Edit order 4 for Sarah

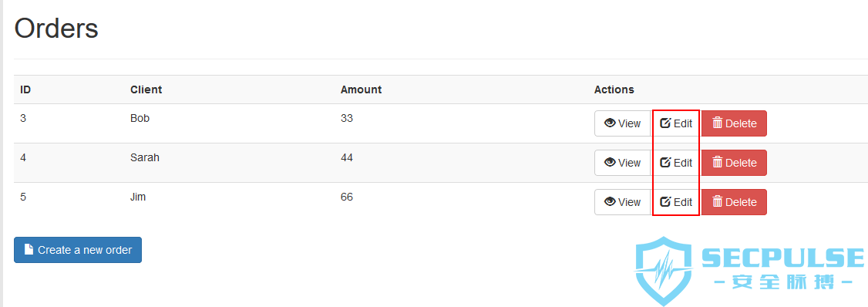[676, 162]
